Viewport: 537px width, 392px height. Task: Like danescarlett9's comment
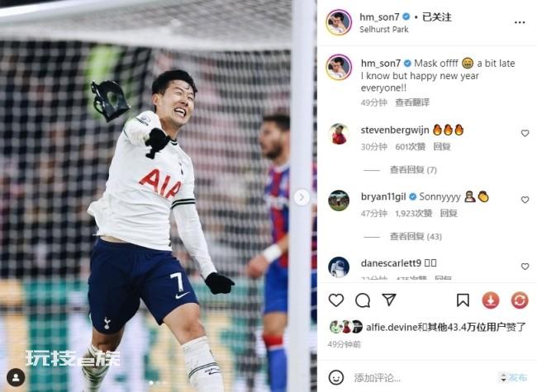point(525,266)
